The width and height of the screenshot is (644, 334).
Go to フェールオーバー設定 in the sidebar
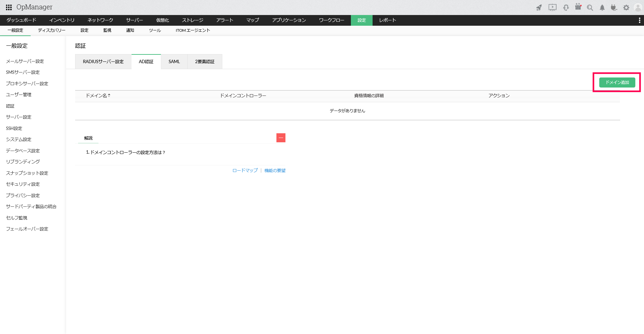click(x=27, y=229)
